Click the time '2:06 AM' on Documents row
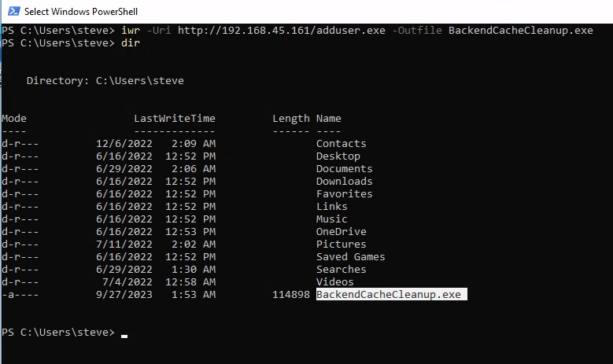 click(x=194, y=169)
